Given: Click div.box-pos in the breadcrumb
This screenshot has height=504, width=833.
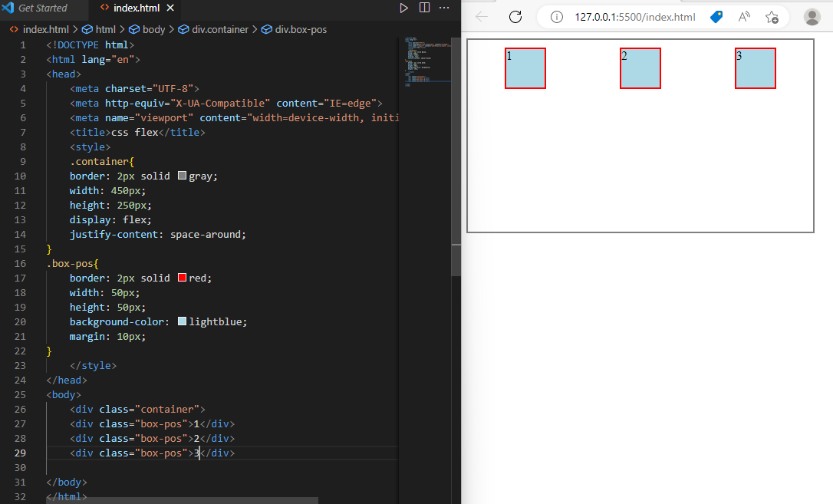Looking at the screenshot, I should click(301, 30).
